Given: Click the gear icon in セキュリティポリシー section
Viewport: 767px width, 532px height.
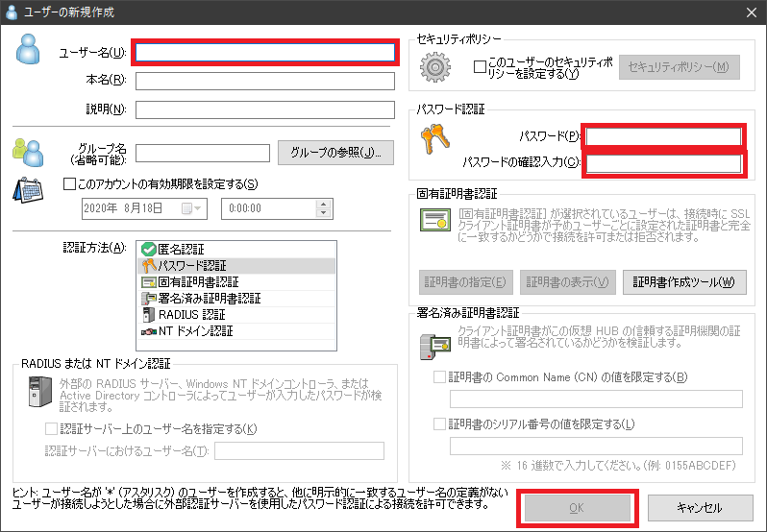Looking at the screenshot, I should pyautogui.click(x=434, y=67).
